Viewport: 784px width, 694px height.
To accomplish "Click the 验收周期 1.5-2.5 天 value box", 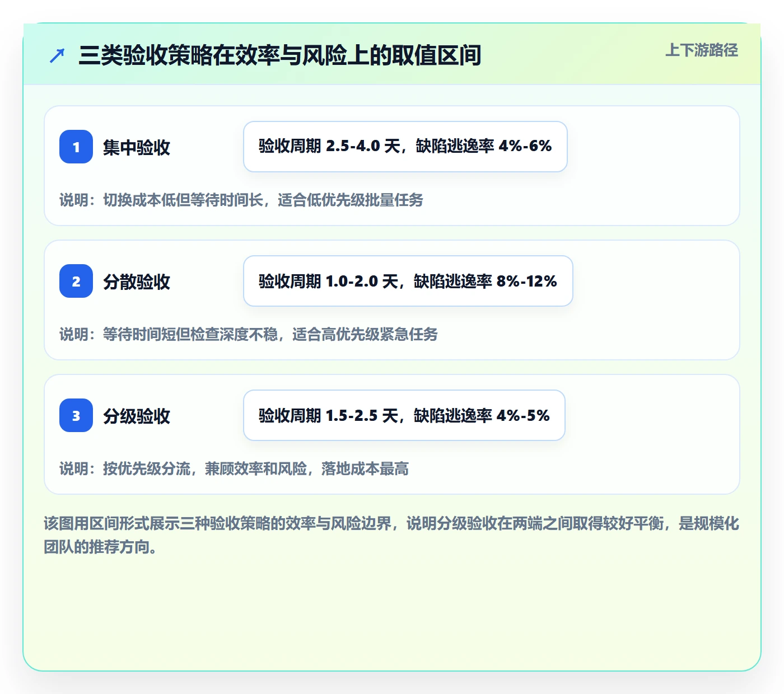I will [404, 415].
